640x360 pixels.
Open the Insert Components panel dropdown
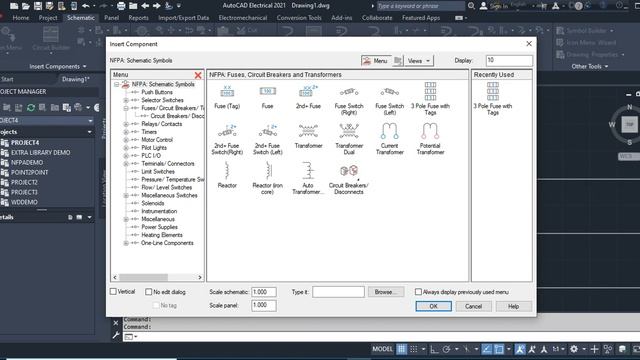pos(58,67)
